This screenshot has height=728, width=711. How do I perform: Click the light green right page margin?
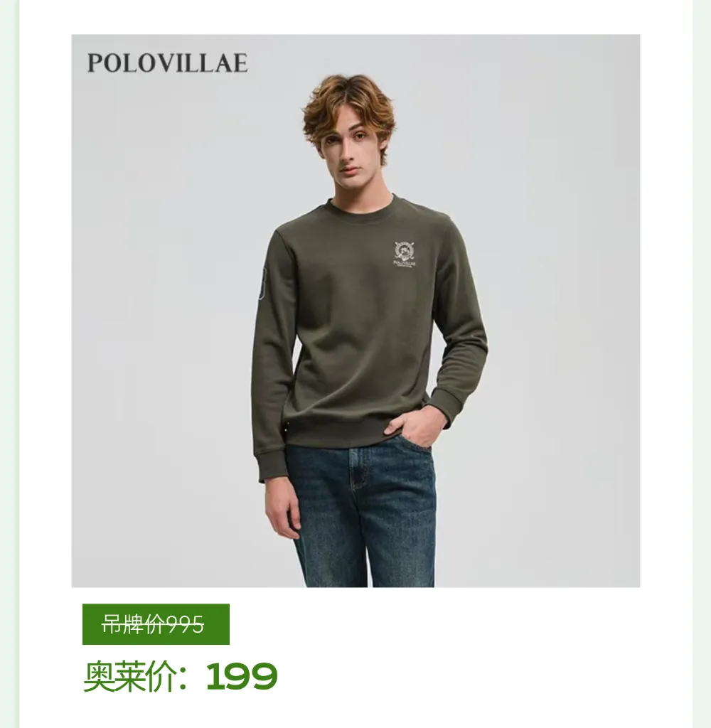point(702,364)
